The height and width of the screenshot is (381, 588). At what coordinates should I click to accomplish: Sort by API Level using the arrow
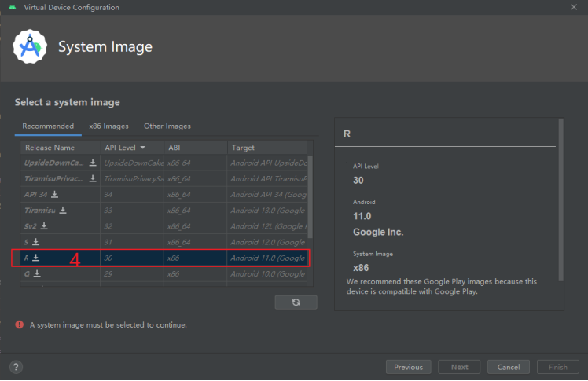[143, 148]
